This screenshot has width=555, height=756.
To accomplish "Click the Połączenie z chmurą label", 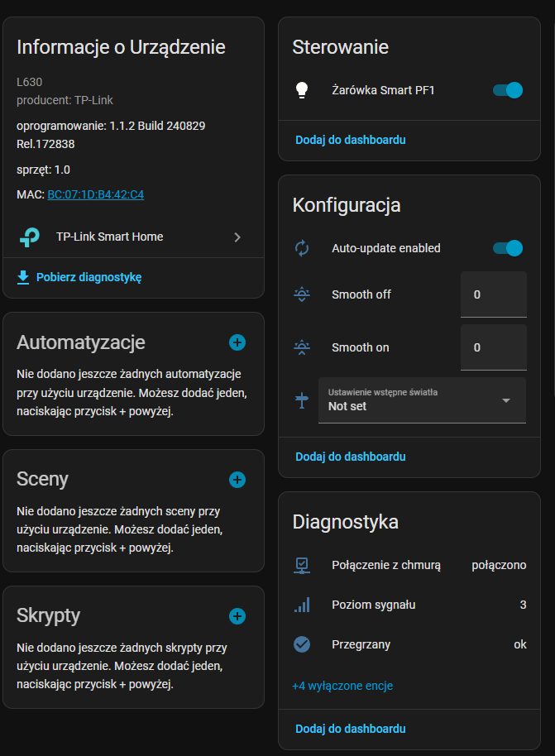I will (x=386, y=565).
